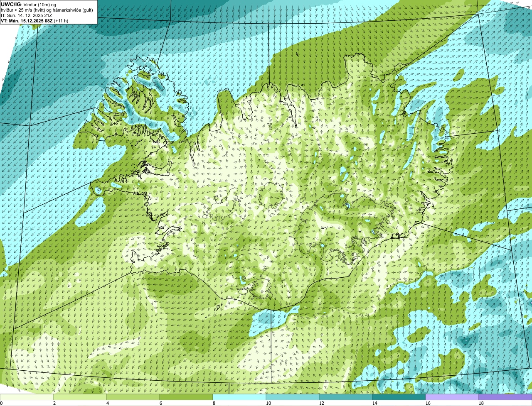This screenshot has height=406, width=532.
Task: Click the '2' legend scale label
Action: pyautogui.click(x=54, y=403)
